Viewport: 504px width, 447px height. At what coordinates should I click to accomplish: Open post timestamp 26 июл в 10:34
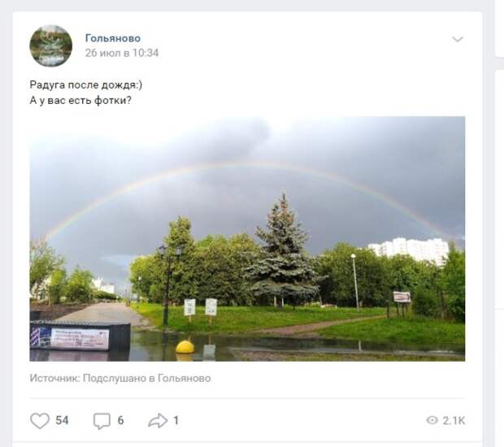122,53
